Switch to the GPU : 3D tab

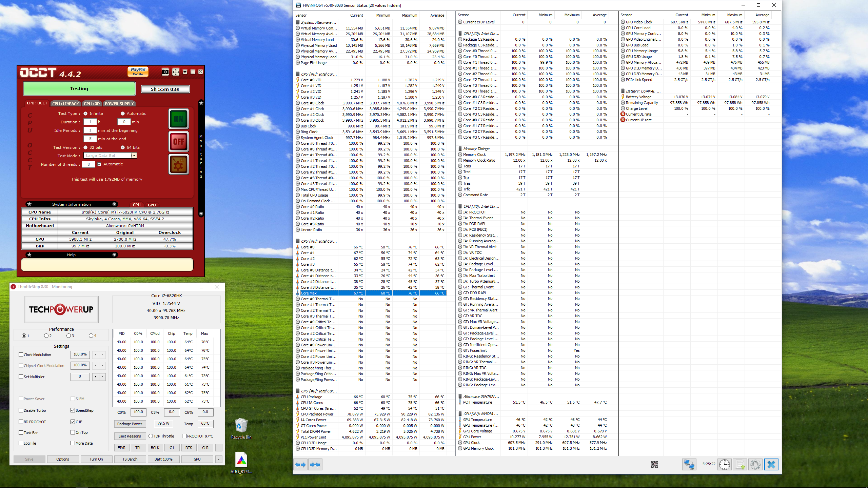point(92,104)
